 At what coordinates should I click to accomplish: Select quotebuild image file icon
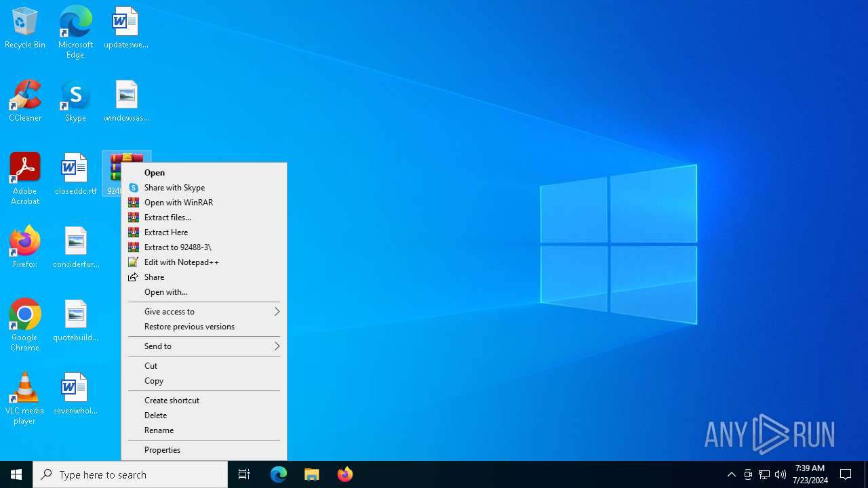coord(75,321)
